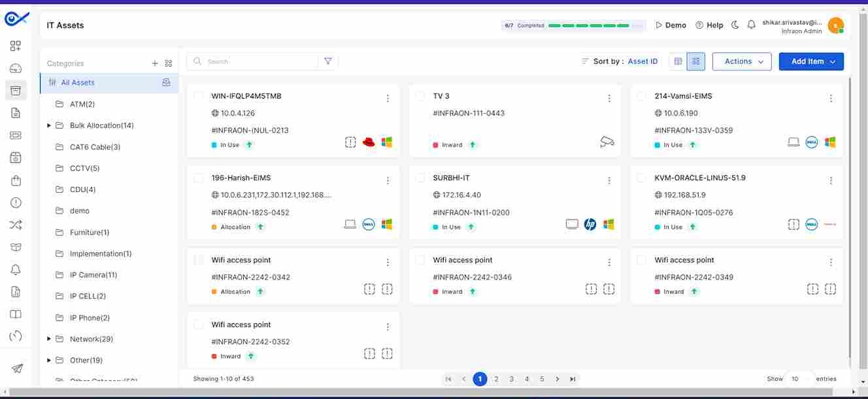Screen dimensions: 868x399
Task: Select the ATM(2) category
Action: [82, 104]
